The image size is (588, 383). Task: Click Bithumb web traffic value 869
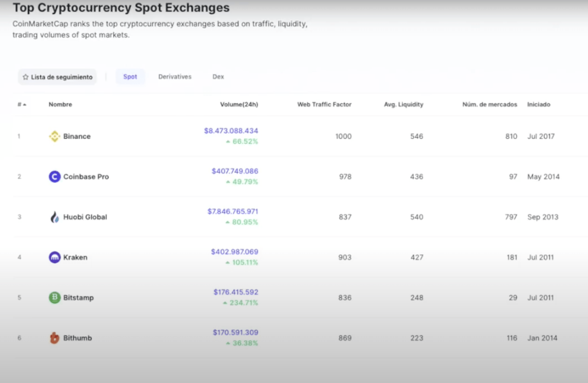click(345, 338)
